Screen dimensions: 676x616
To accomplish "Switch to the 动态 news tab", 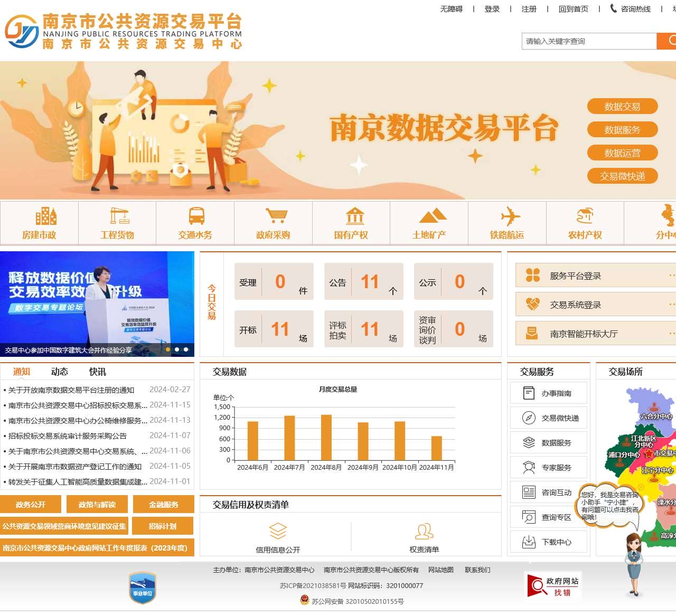I will (60, 372).
